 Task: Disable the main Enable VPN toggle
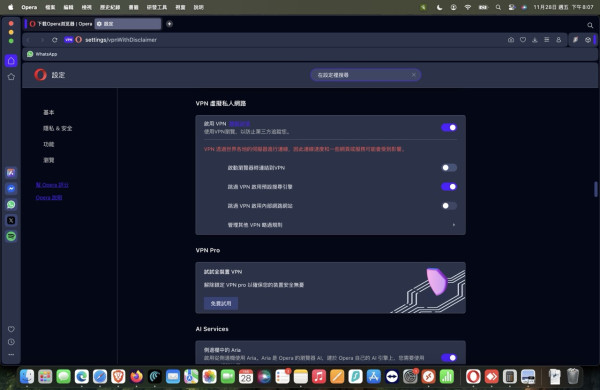(449, 127)
